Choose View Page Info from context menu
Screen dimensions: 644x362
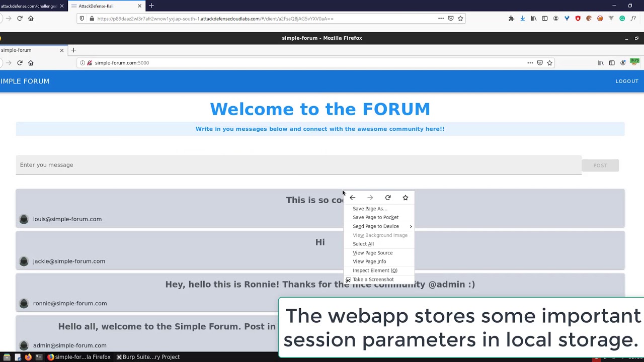(x=379, y=261)
